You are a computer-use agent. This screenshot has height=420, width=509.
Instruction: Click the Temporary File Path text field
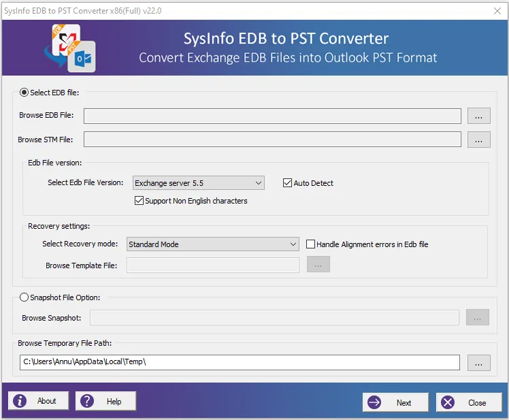pyautogui.click(x=240, y=362)
